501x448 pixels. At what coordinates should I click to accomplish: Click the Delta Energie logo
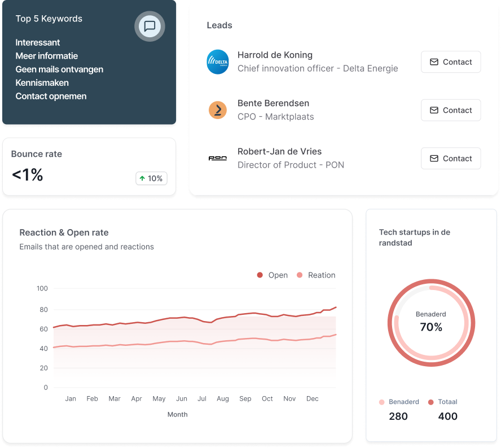click(x=218, y=62)
